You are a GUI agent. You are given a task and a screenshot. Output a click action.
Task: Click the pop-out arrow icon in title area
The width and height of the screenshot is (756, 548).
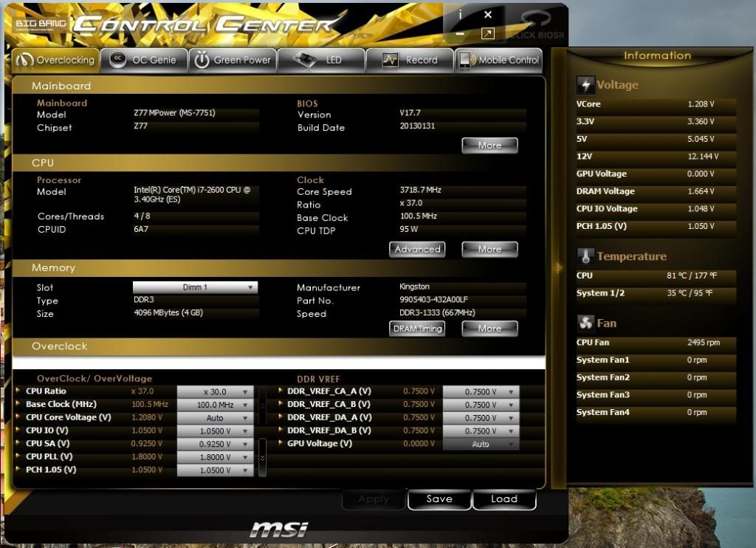click(488, 33)
